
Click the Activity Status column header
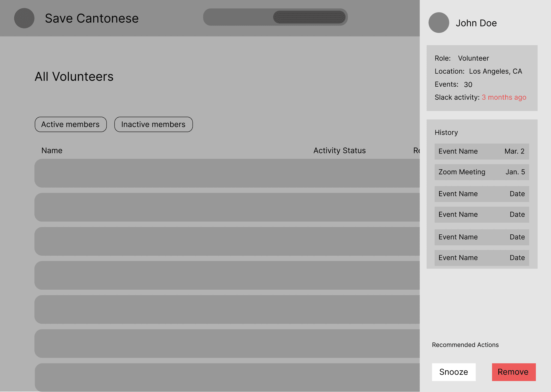(339, 151)
